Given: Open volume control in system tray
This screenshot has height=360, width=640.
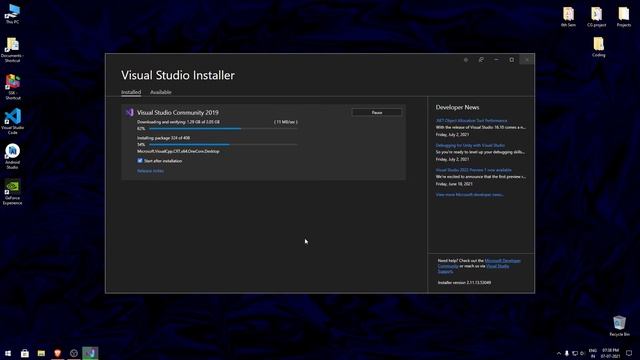Looking at the screenshot, I should tap(582, 353).
